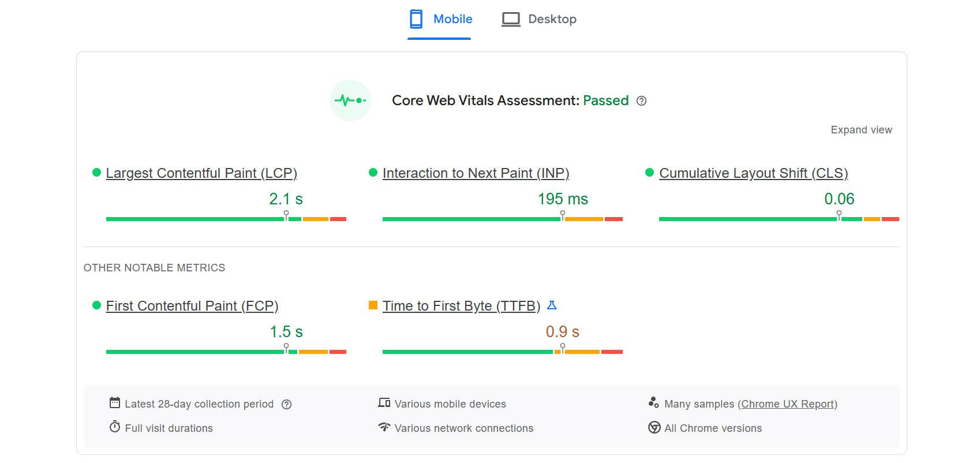Open the Chrome UX Report link
The width and height of the screenshot is (980, 463).
tap(787, 404)
